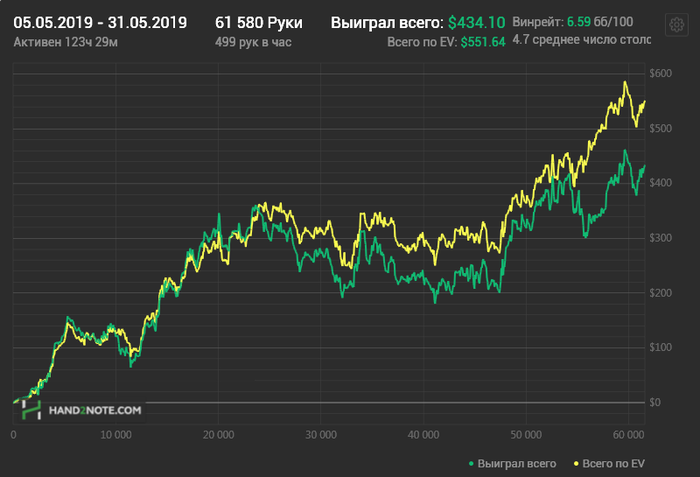Viewport: 700px width, 477px height.
Task: Toggle the green 'Выиграл всего' legend series
Action: click(512, 464)
